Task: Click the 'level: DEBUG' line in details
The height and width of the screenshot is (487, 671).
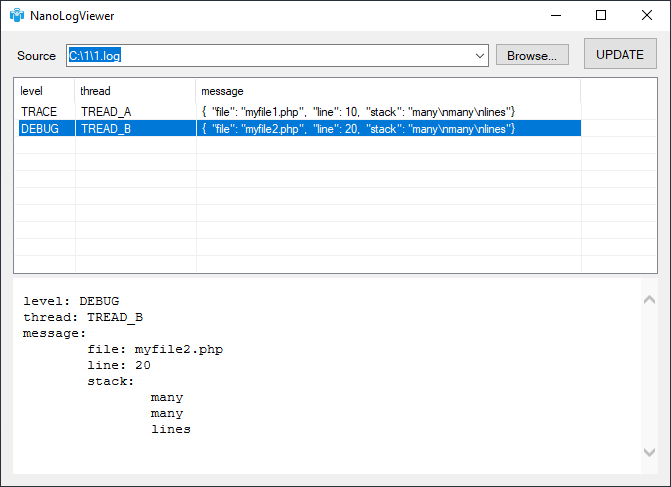Action: tap(71, 301)
